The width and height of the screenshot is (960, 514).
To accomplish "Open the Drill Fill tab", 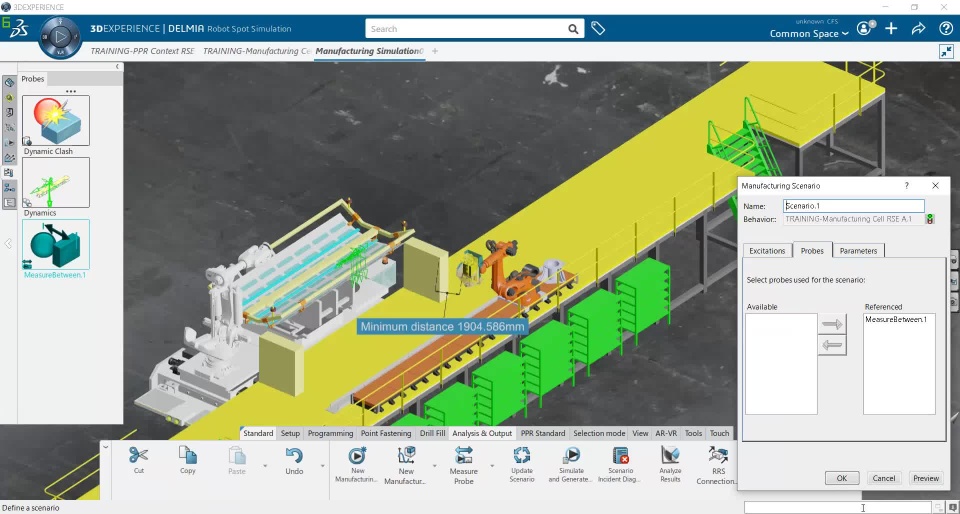I will (x=433, y=433).
